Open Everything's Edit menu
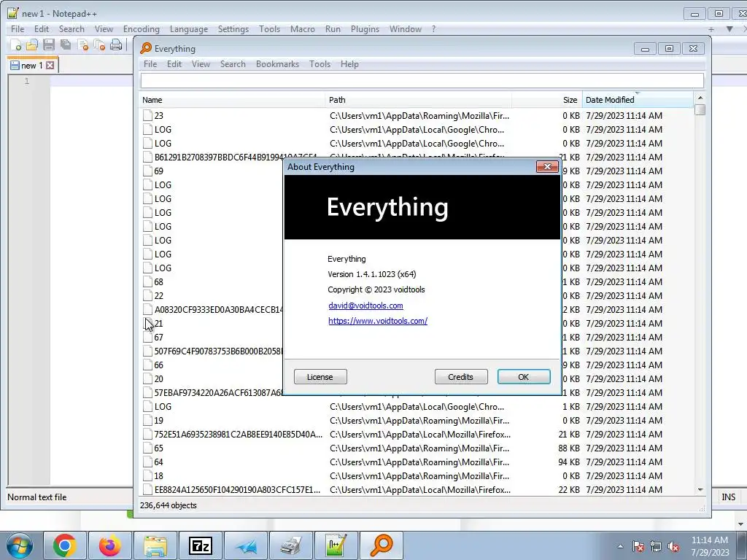This screenshot has height=560, width=747. [174, 64]
